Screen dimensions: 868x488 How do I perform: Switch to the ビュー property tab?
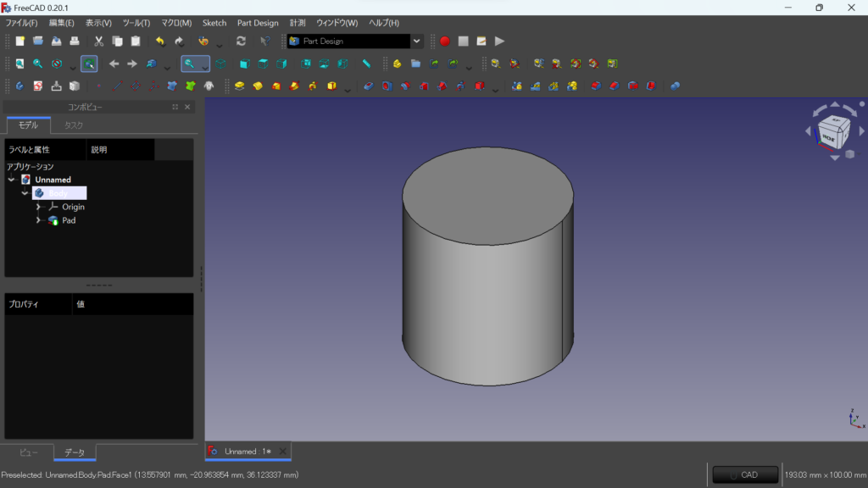[x=28, y=452]
